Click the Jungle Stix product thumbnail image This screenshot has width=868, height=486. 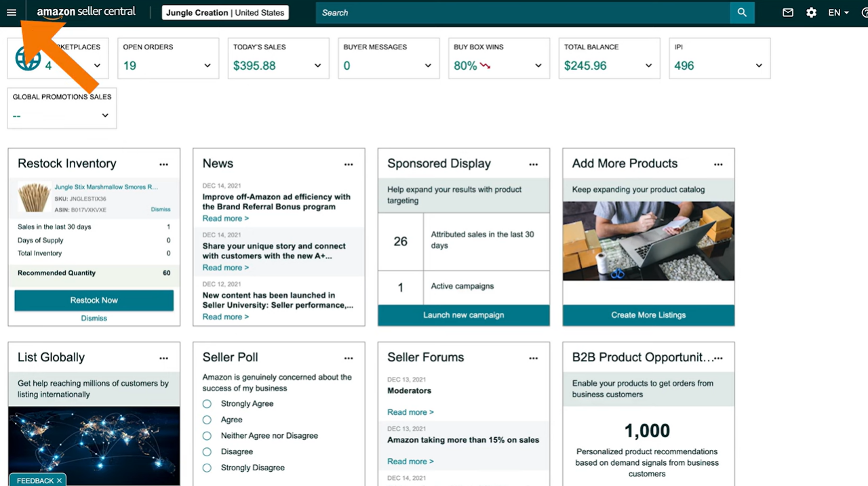pos(34,197)
